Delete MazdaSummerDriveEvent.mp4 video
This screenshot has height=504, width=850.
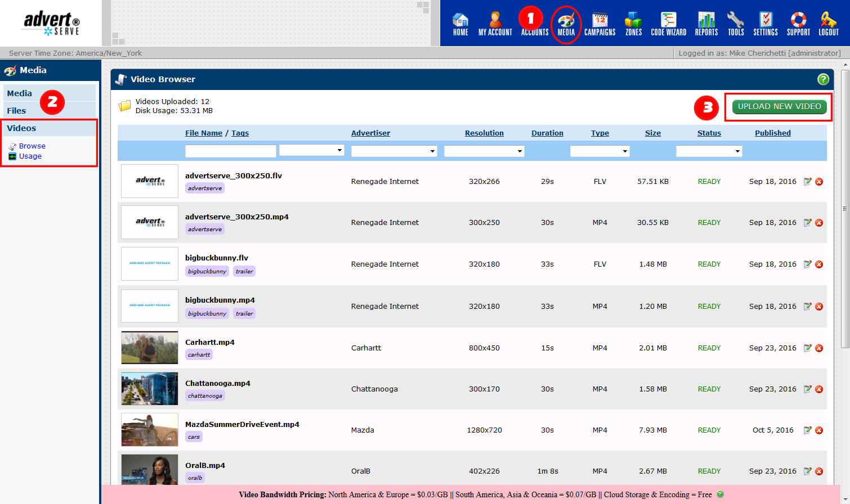click(x=819, y=430)
